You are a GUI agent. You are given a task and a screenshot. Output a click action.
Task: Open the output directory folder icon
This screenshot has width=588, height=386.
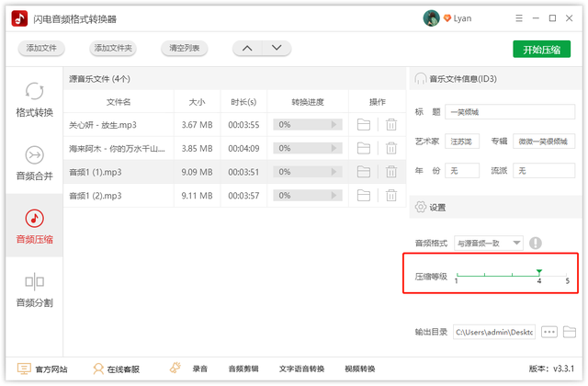click(x=570, y=332)
